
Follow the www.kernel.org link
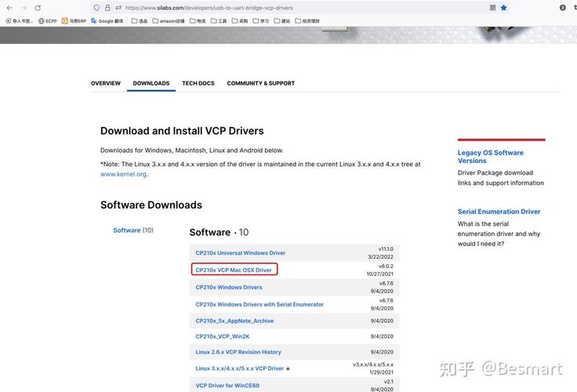click(123, 174)
